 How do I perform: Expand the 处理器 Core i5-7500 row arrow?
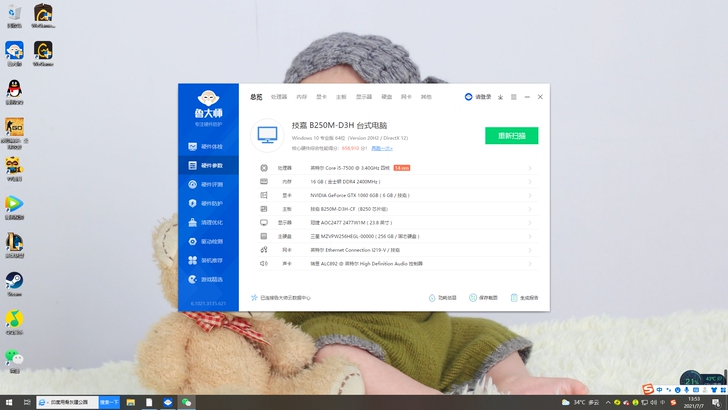tap(530, 168)
